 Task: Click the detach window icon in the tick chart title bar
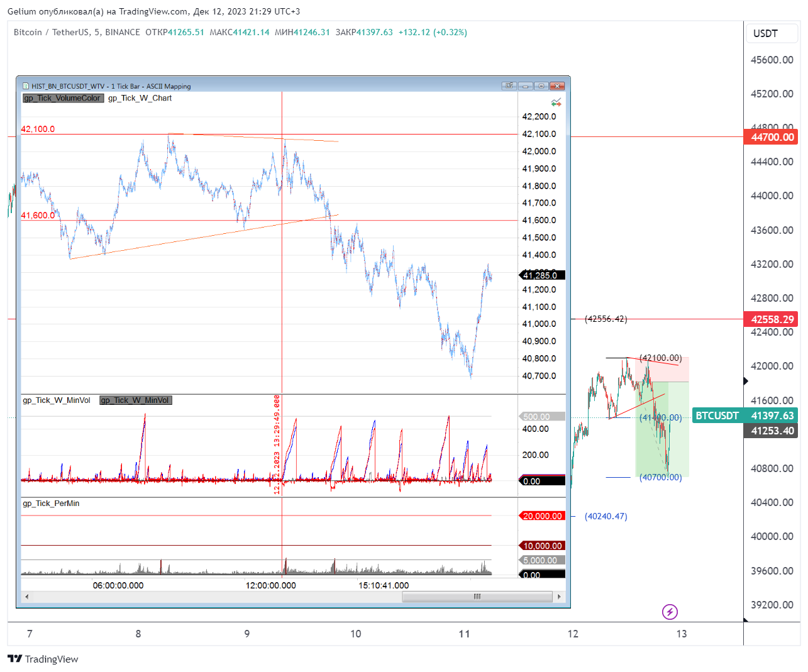[x=509, y=85]
